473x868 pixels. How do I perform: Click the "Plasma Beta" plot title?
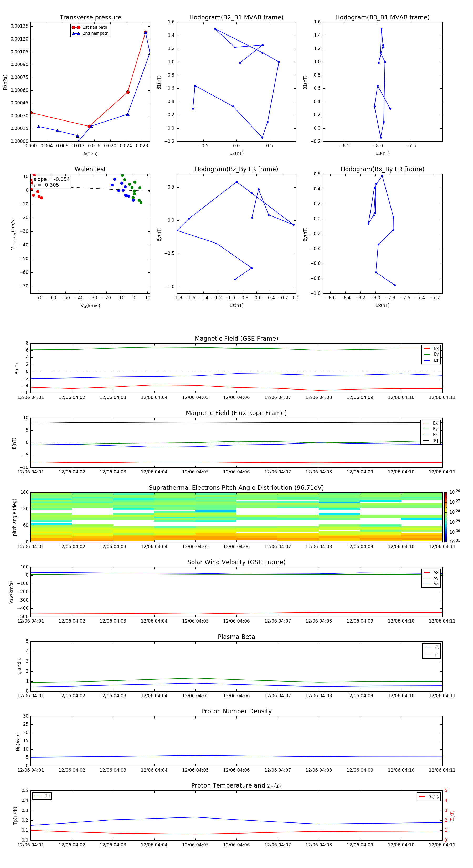(x=236, y=637)
